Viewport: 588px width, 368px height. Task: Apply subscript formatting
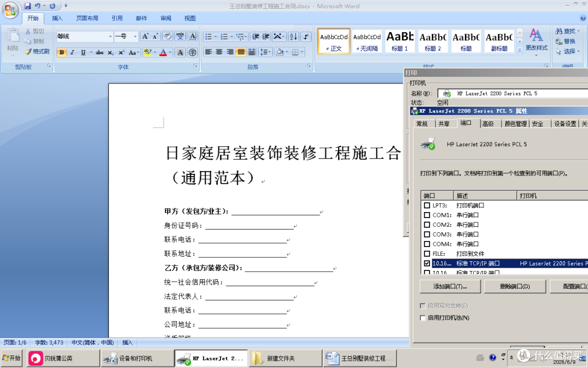click(x=110, y=52)
